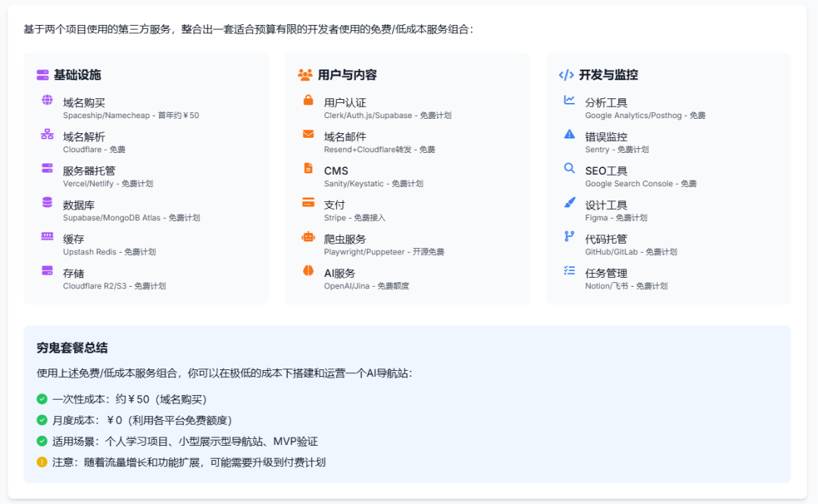This screenshot has width=818, height=504.
Task: Select the robot icon beside 爬虫服务
Action: (x=308, y=237)
